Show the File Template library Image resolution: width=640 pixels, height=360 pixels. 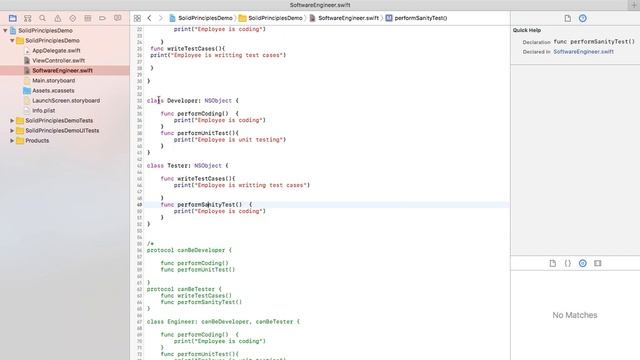(x=553, y=263)
